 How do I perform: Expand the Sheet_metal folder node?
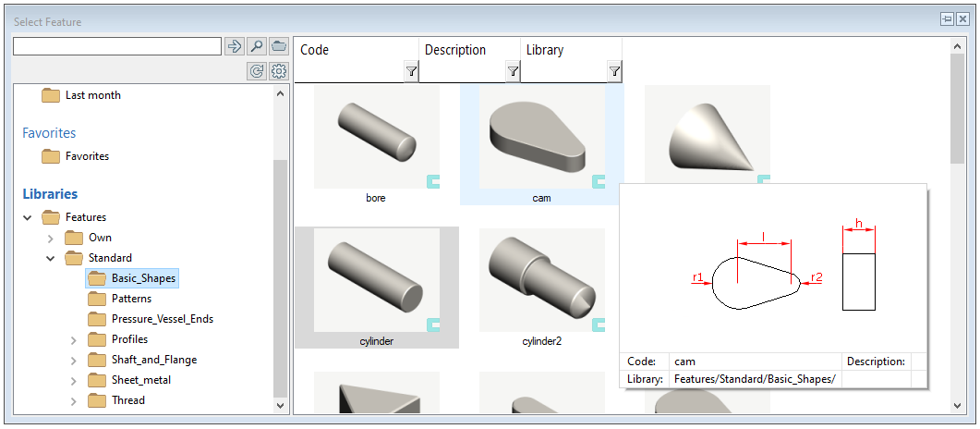pos(74,381)
